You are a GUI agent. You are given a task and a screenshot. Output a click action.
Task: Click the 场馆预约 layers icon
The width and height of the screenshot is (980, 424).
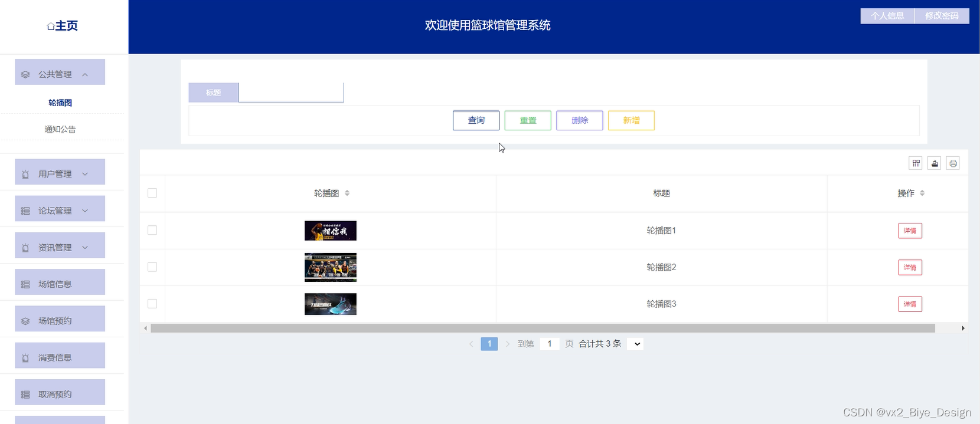pos(25,321)
